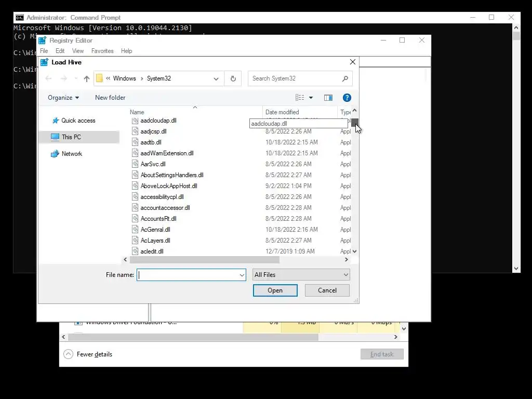Click the back navigation arrow
This screenshot has height=399, width=532.
48,79
